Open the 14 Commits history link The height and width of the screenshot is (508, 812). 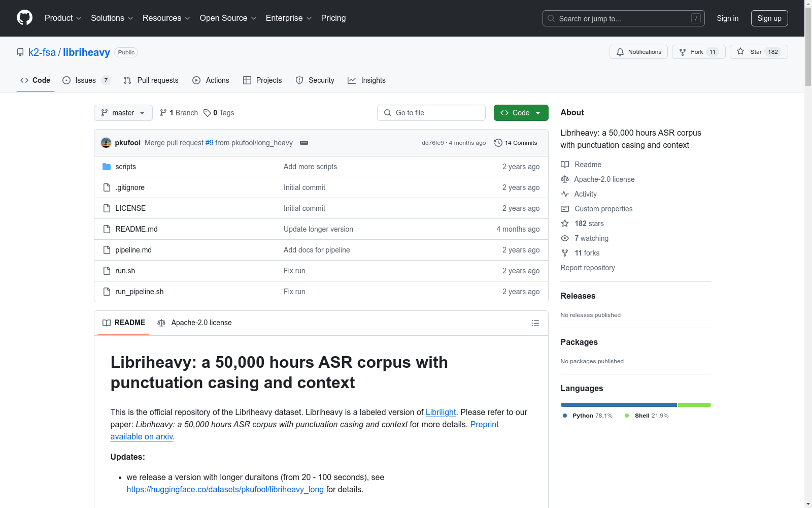(516, 143)
